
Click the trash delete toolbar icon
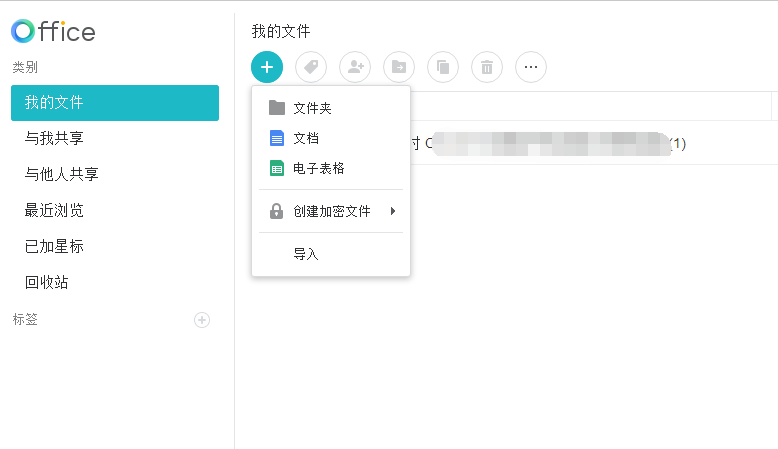point(487,67)
